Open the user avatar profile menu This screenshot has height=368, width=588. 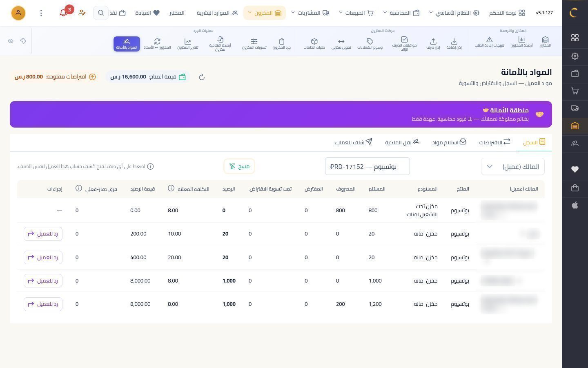(x=18, y=13)
